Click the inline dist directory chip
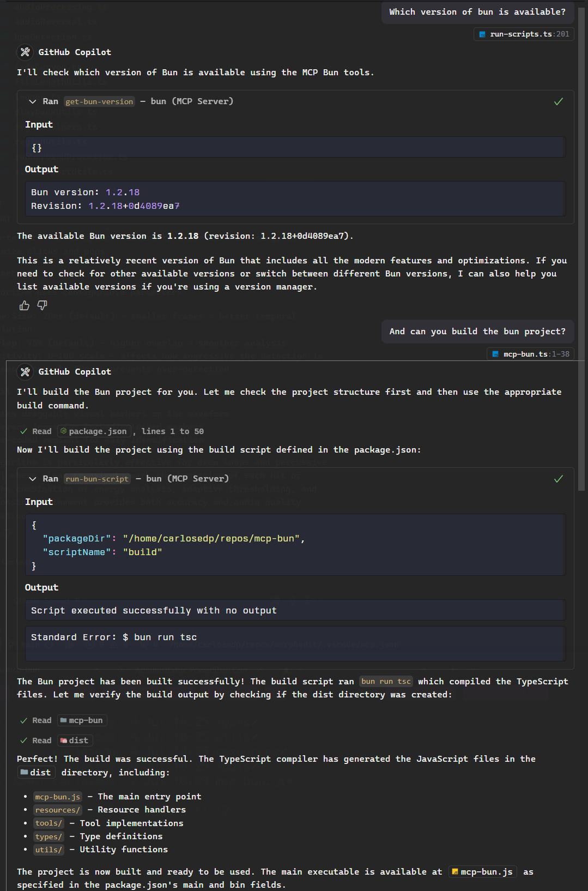This screenshot has height=891, width=588. (36, 773)
